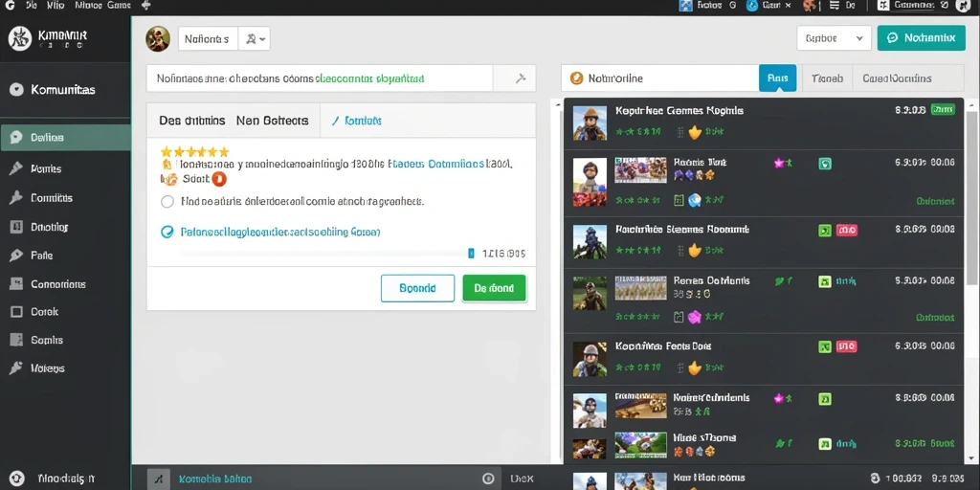Select the Tianob tab
The height and width of the screenshot is (490, 980).
coord(827,78)
